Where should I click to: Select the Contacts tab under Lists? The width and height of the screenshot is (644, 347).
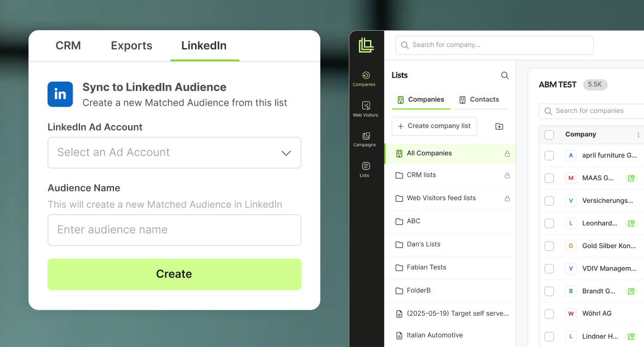click(x=479, y=99)
